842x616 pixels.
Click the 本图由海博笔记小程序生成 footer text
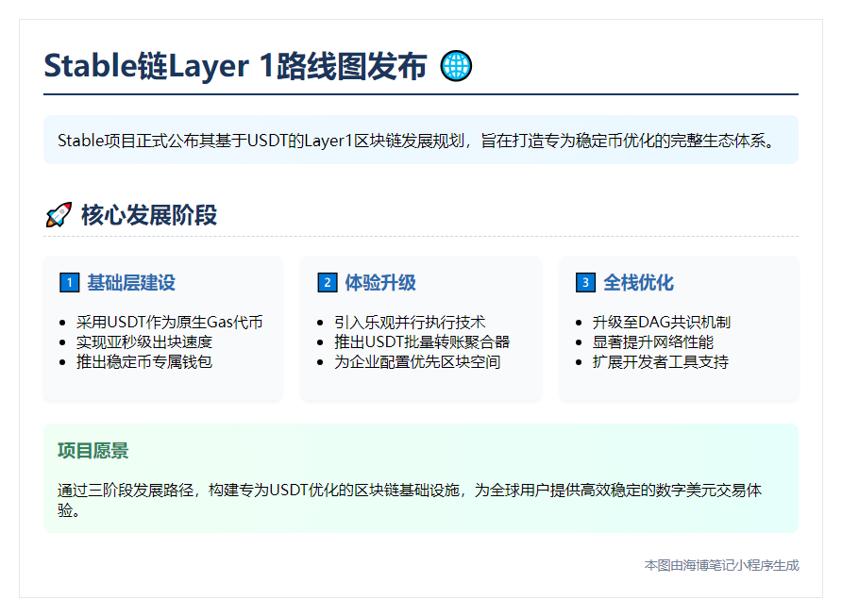pos(721,565)
